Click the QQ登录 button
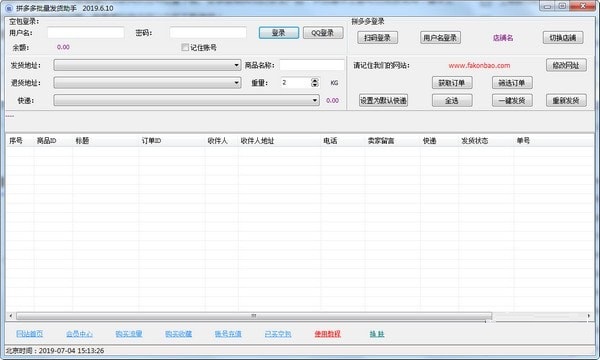This screenshot has height=360, width=600. 323,33
